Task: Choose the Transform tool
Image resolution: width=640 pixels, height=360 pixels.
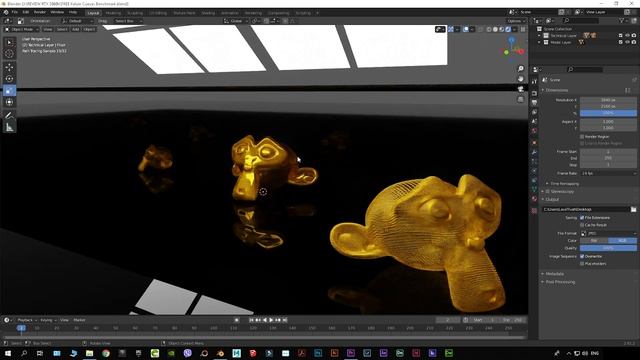Action: coord(9,102)
